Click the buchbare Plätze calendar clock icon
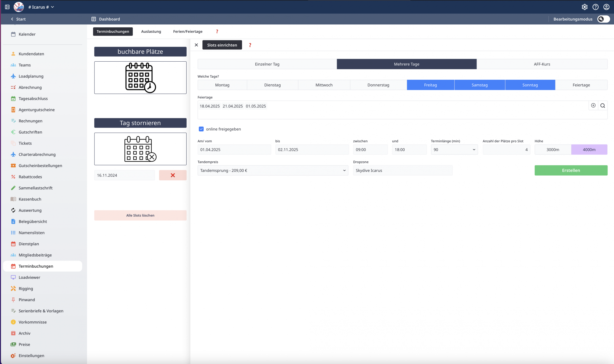The width and height of the screenshot is (614, 364). (x=140, y=77)
